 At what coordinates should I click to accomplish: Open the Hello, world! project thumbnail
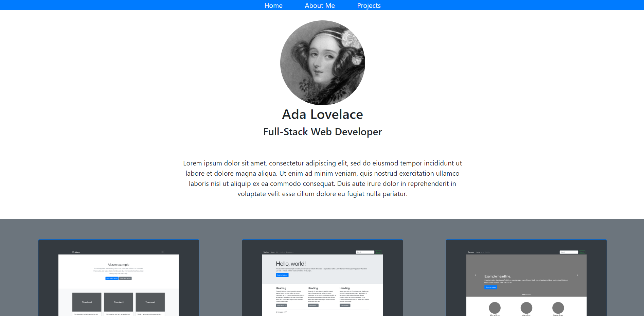pos(322,278)
